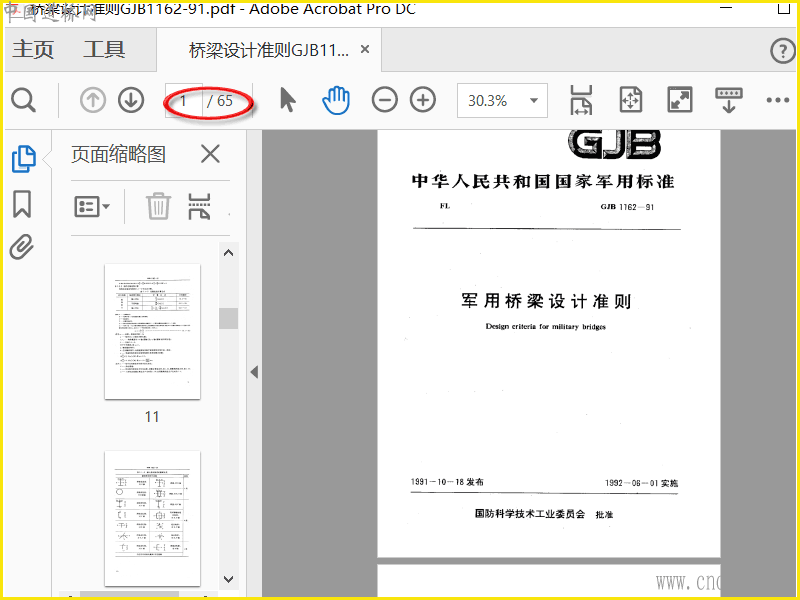Click the 中华人民共和国国家军用标准 heading
This screenshot has width=800, height=600.
point(543,181)
